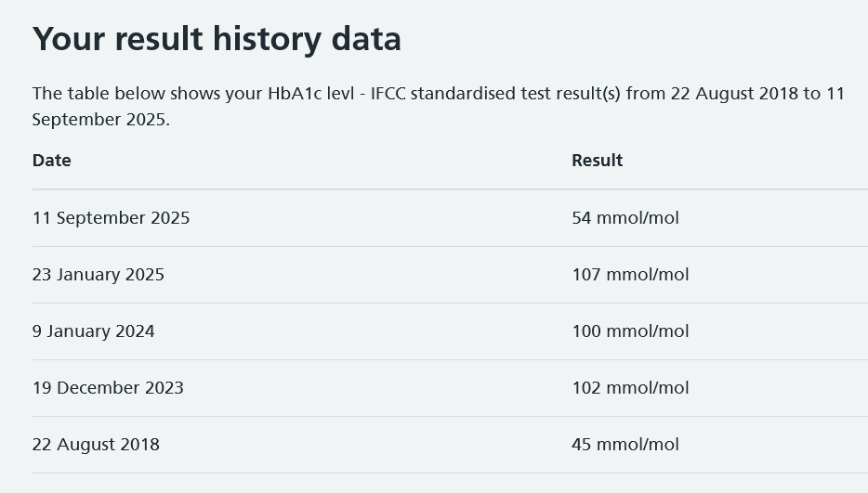The width and height of the screenshot is (868, 493).
Task: Click "The table below" starting the intro sentence
Action: [x=90, y=94]
